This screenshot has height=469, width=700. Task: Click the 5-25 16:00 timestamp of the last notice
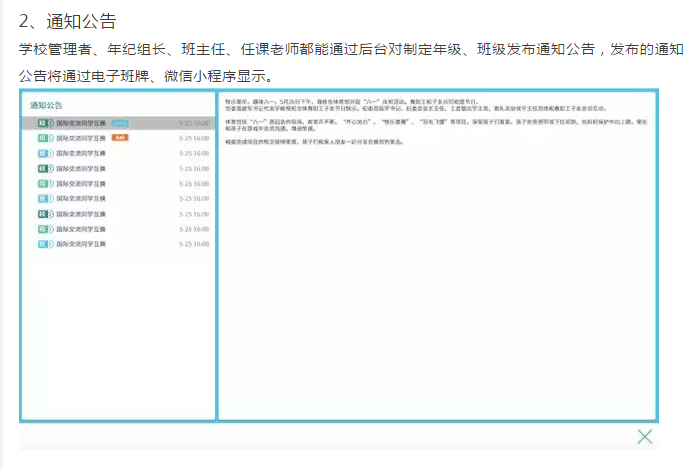[x=193, y=243]
